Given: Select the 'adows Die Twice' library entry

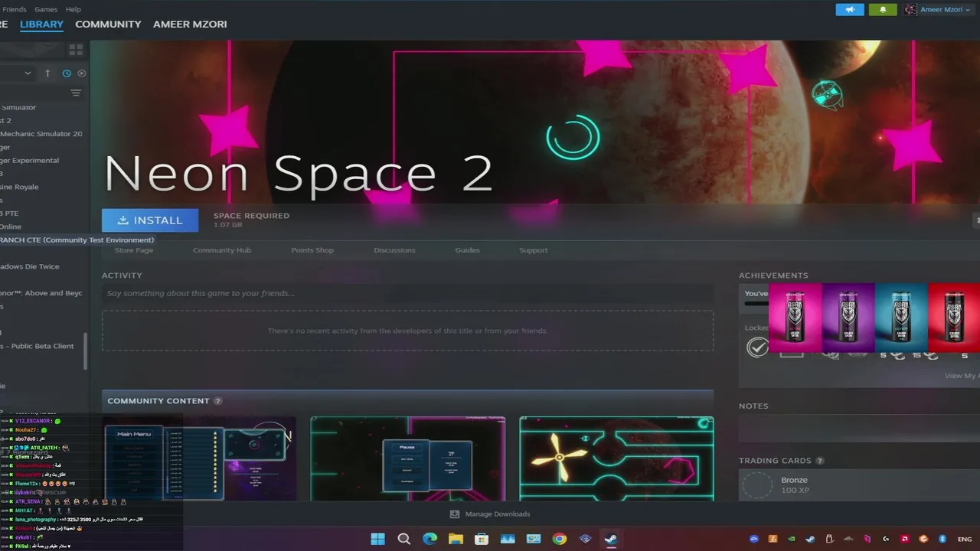Looking at the screenshot, I should tap(30, 266).
